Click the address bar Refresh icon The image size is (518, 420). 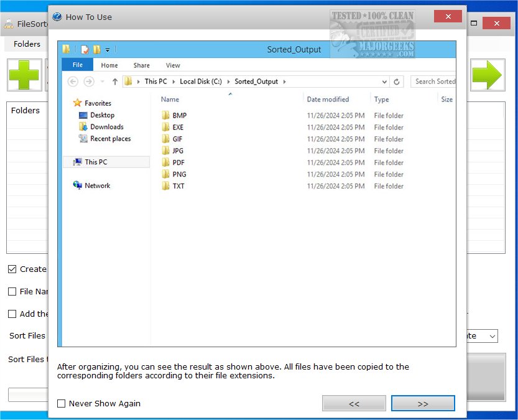pos(397,82)
